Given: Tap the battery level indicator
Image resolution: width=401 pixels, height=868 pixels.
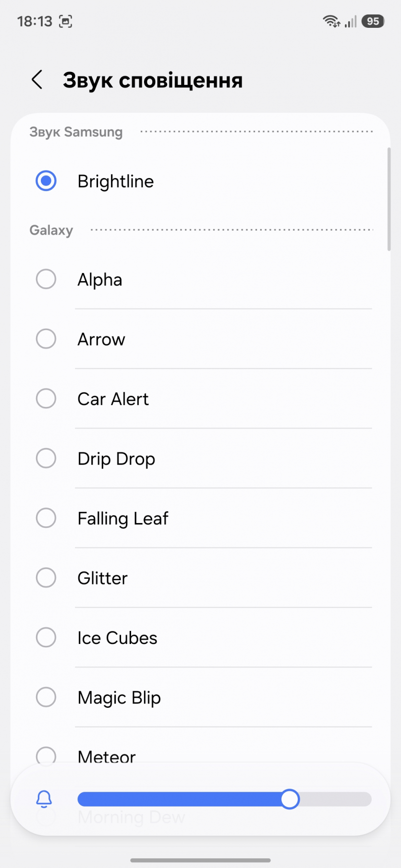Looking at the screenshot, I should click(x=373, y=21).
